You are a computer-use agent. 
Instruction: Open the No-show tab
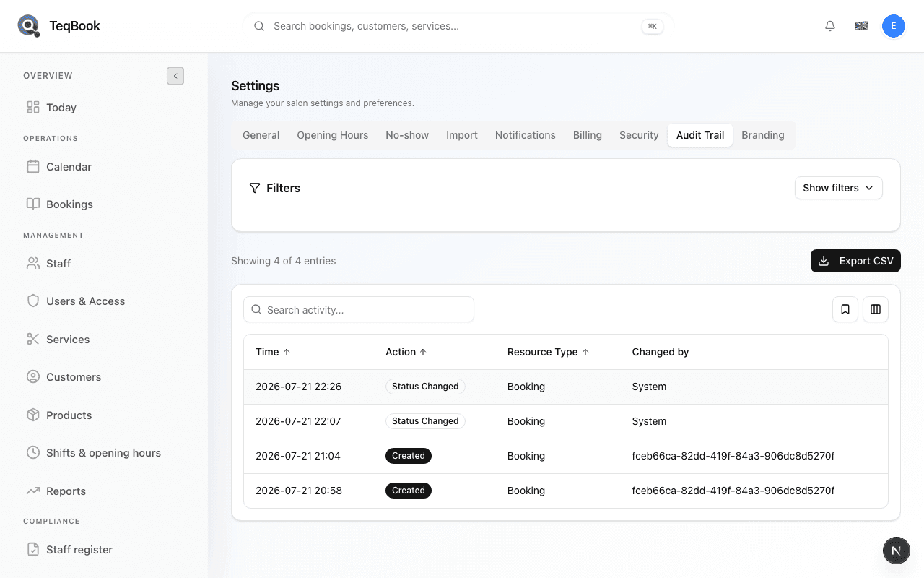[x=407, y=135]
